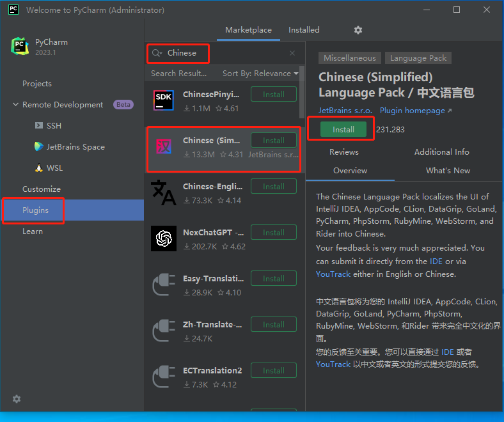Click the Miscellaneous tag

click(350, 58)
